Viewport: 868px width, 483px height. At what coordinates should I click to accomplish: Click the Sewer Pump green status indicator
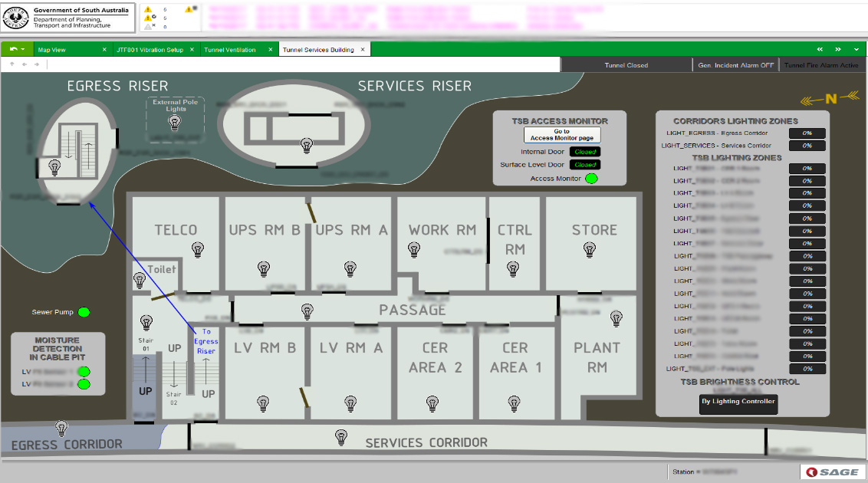coord(84,312)
